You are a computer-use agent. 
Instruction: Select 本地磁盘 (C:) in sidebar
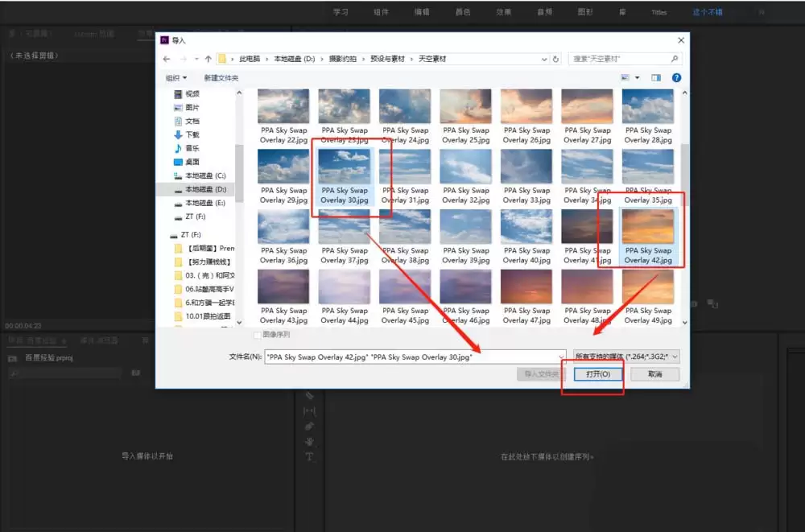[199, 175]
